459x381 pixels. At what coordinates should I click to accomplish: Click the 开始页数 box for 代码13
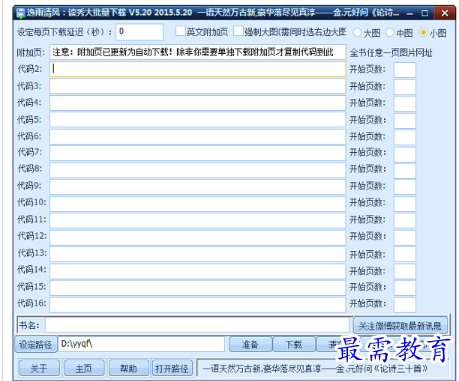pyautogui.click(x=405, y=254)
